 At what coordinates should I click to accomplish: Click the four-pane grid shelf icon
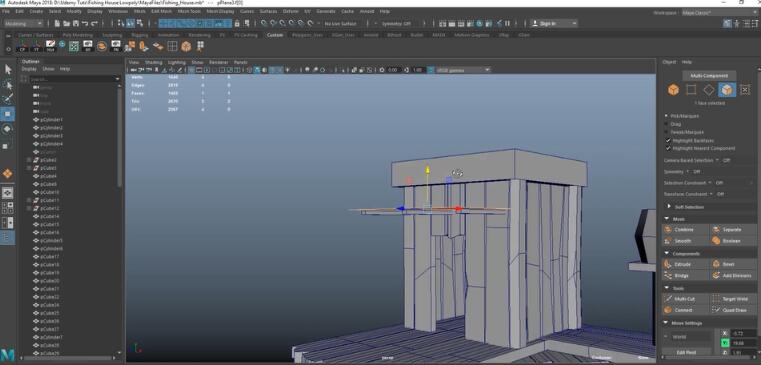pos(172,46)
